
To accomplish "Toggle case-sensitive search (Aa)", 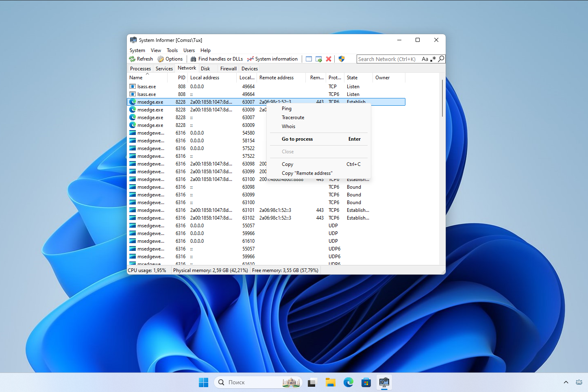I will point(425,59).
